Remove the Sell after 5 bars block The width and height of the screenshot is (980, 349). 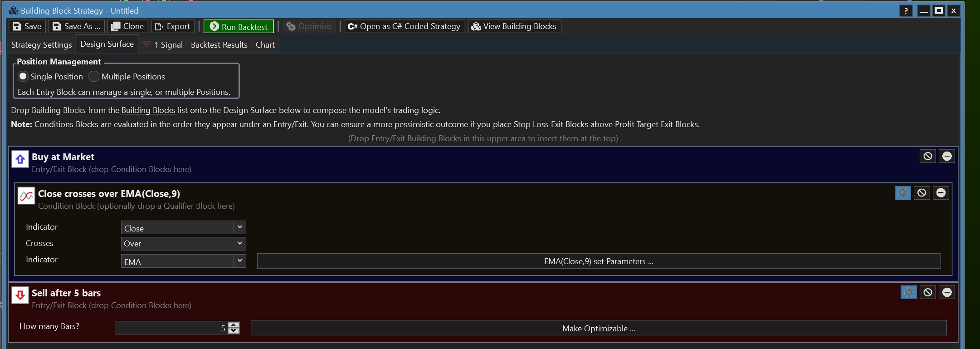pyautogui.click(x=946, y=293)
